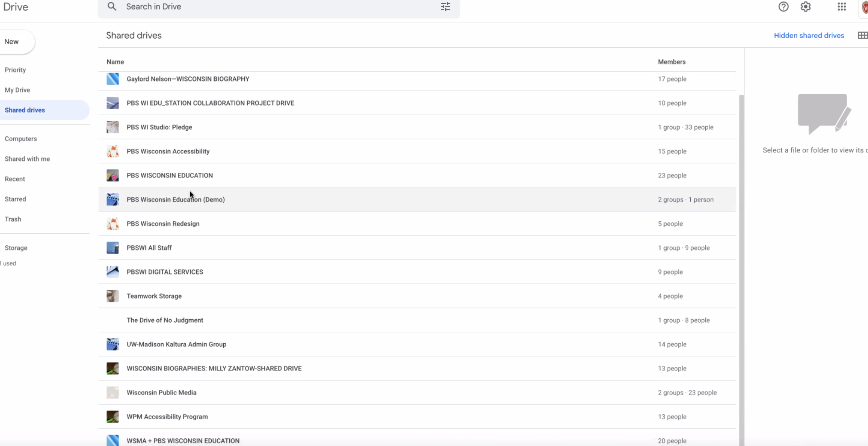Click the Search in Drive field
The height and width of the screenshot is (446, 868).
click(279, 6)
